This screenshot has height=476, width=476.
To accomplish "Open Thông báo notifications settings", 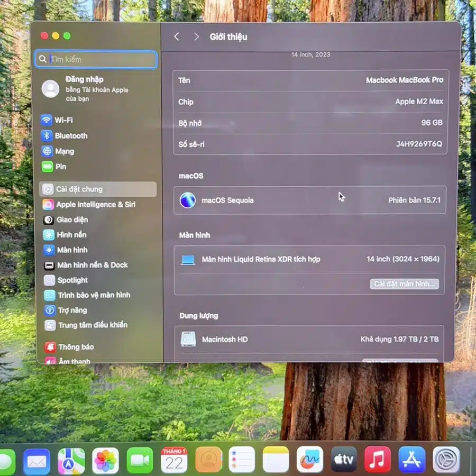I will point(76,347).
